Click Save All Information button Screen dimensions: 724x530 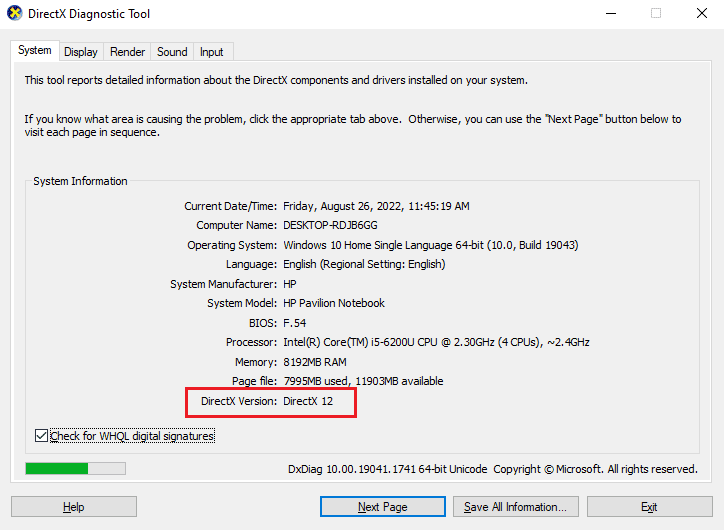pyautogui.click(x=516, y=507)
